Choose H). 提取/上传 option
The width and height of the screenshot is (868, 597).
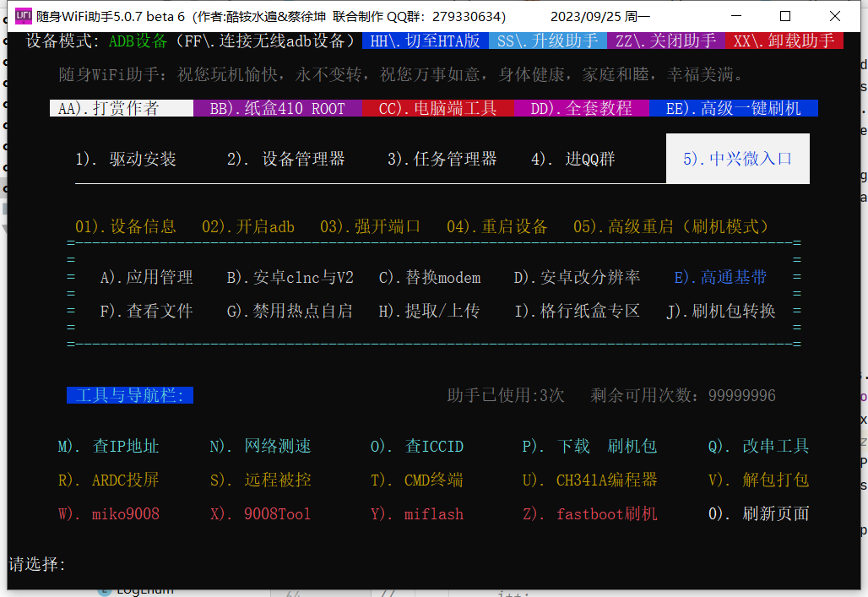click(429, 312)
